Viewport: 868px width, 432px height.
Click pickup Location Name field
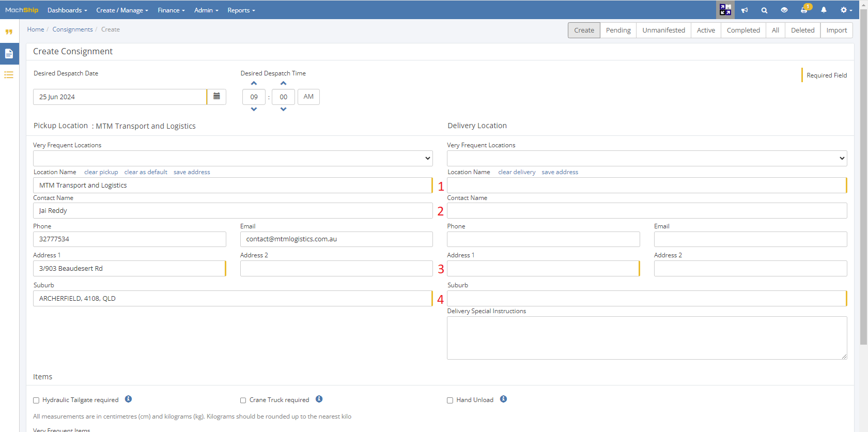point(233,185)
